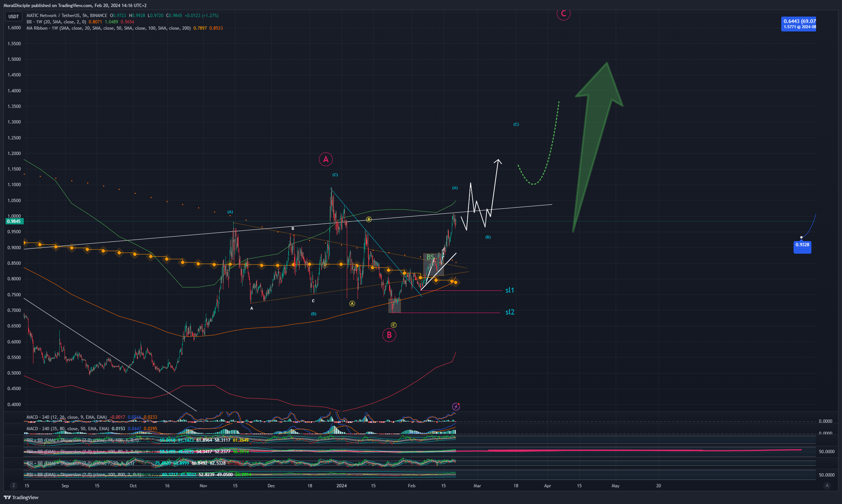The image size is (842, 504).
Task: Click the May label on time axis
Action: coord(615,486)
